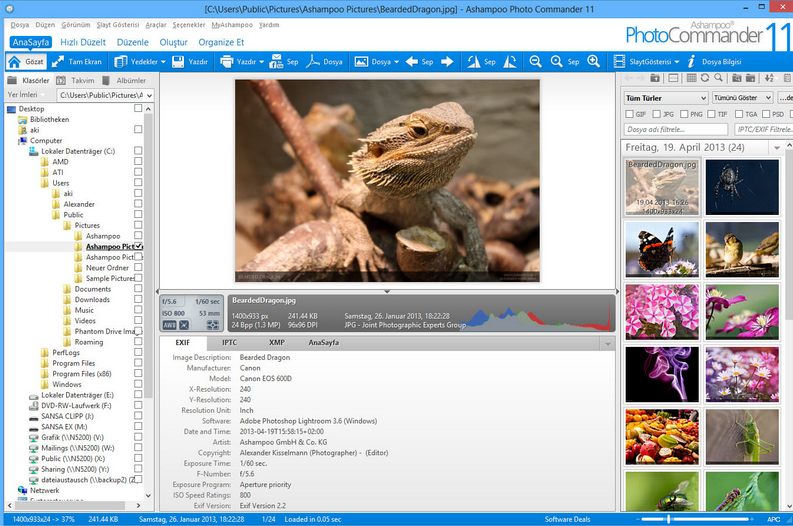Enable the GIF file type filter checkbox

click(x=628, y=115)
